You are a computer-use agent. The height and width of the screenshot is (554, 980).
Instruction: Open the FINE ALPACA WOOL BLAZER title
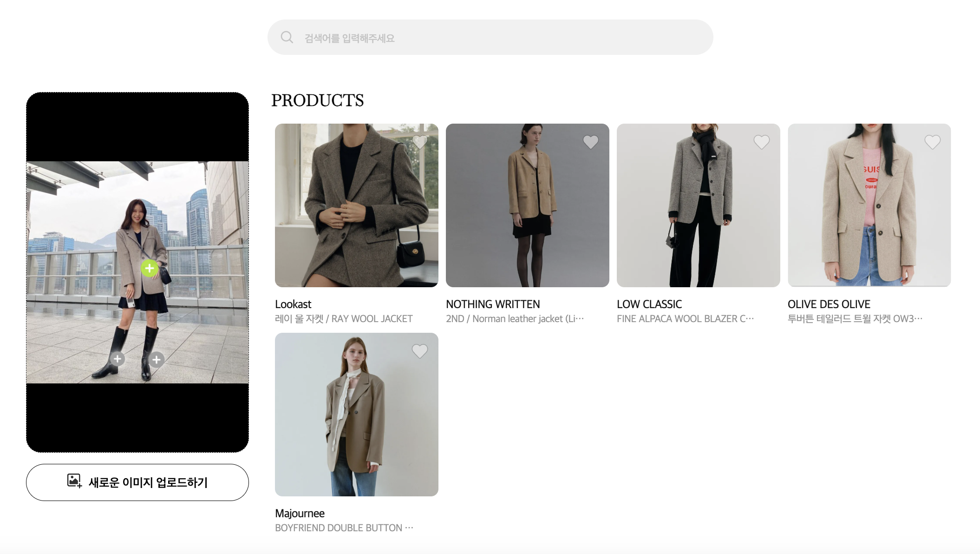(685, 319)
